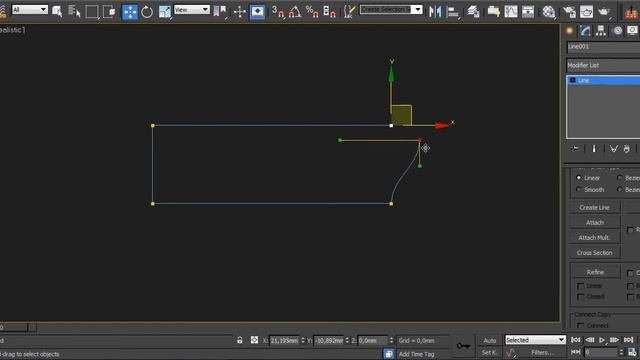Click the Cross Section button
Viewport: 640px width, 360px height.
(595, 253)
